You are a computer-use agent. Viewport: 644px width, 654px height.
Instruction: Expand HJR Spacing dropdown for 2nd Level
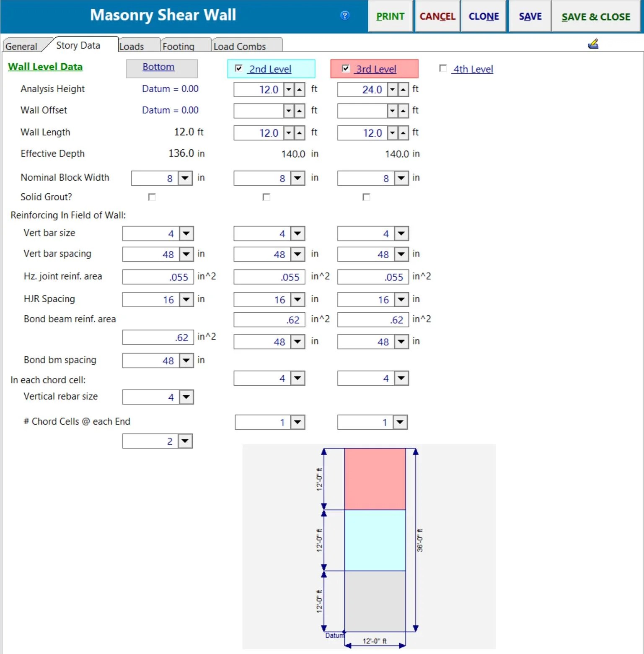click(297, 299)
